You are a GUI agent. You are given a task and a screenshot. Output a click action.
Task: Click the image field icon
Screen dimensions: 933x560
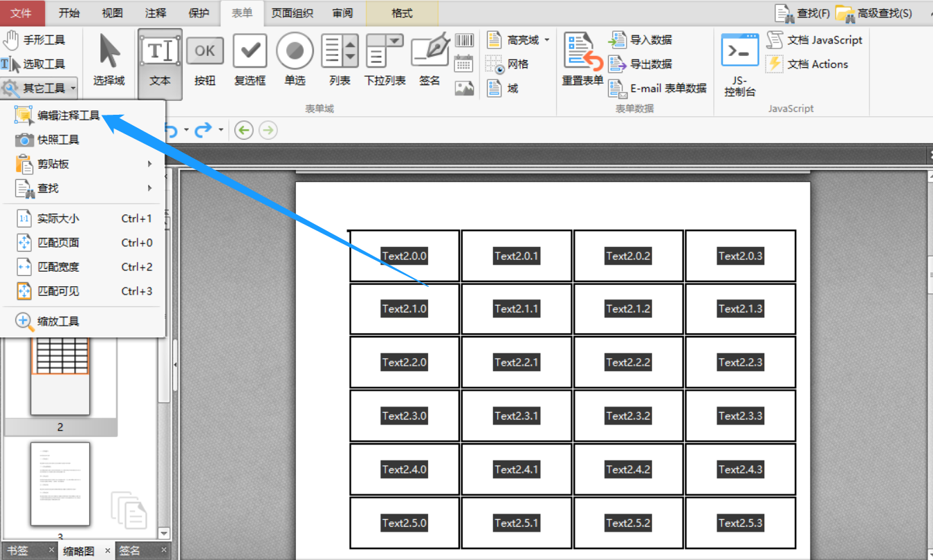(464, 88)
